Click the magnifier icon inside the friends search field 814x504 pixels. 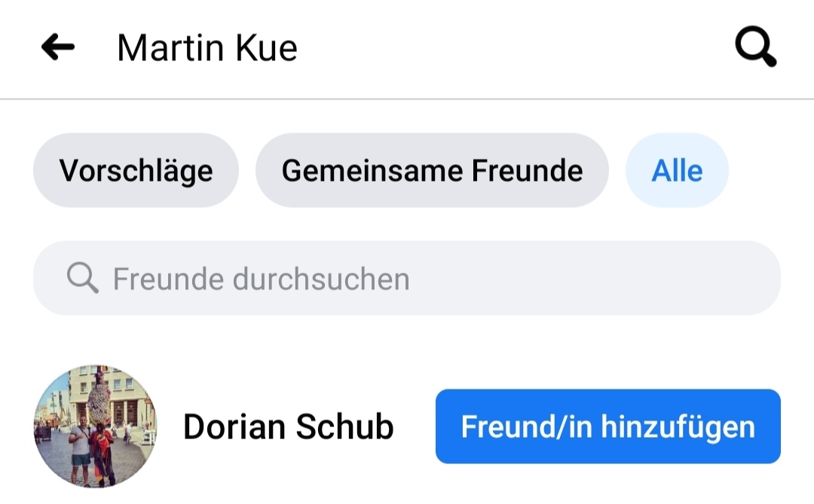tap(82, 279)
